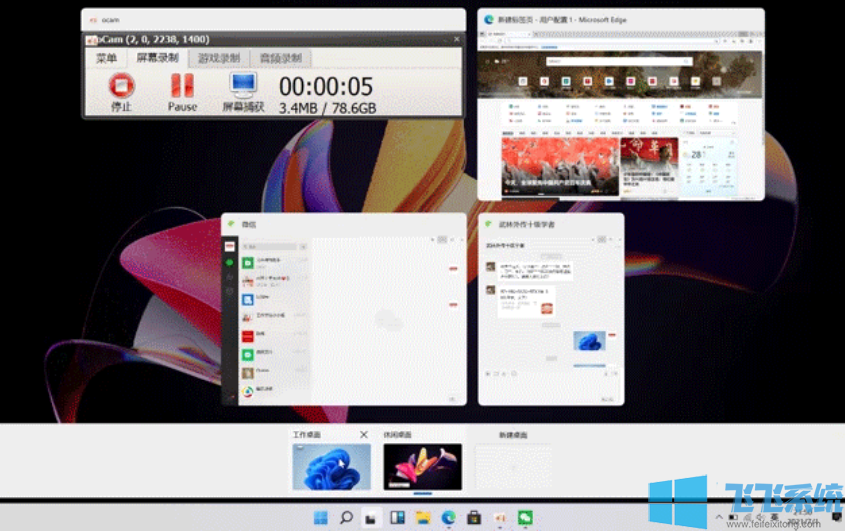Viewport: 845px width, 531px height.
Task: Select the 微信 window title in Task View
Action: click(249, 224)
